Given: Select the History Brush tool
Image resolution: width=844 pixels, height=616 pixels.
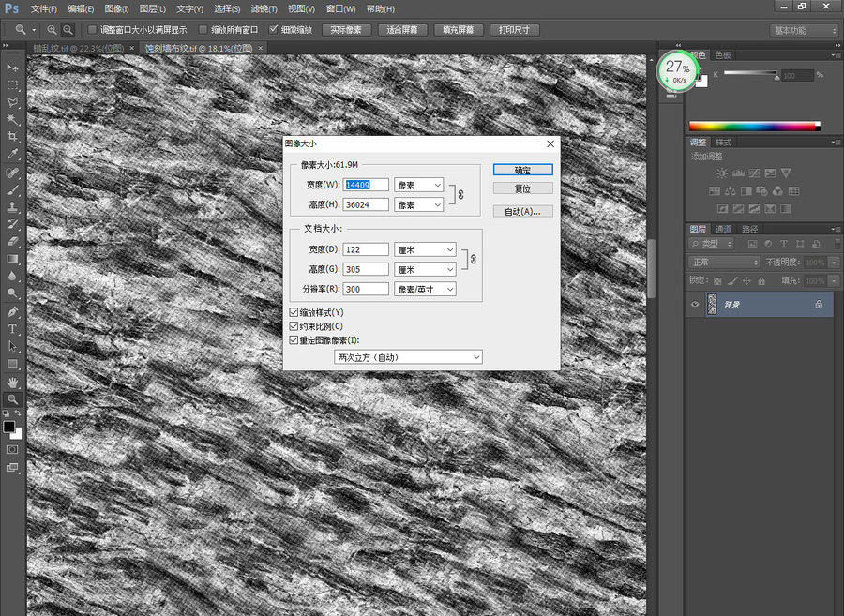Looking at the screenshot, I should 12,224.
